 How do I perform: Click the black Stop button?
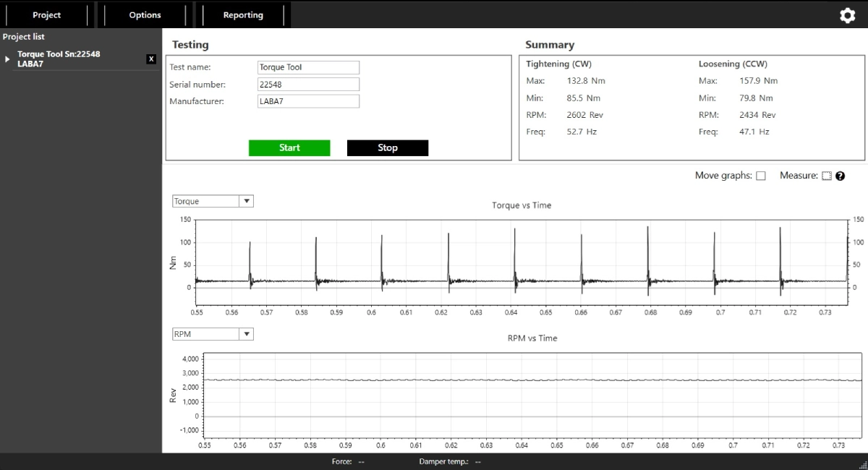[x=388, y=148]
